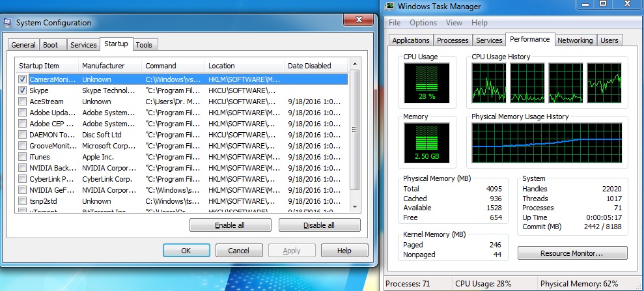Image resolution: width=644 pixels, height=291 pixels.
Task: Enable the iTunes startup item checkbox
Action: pos(23,157)
